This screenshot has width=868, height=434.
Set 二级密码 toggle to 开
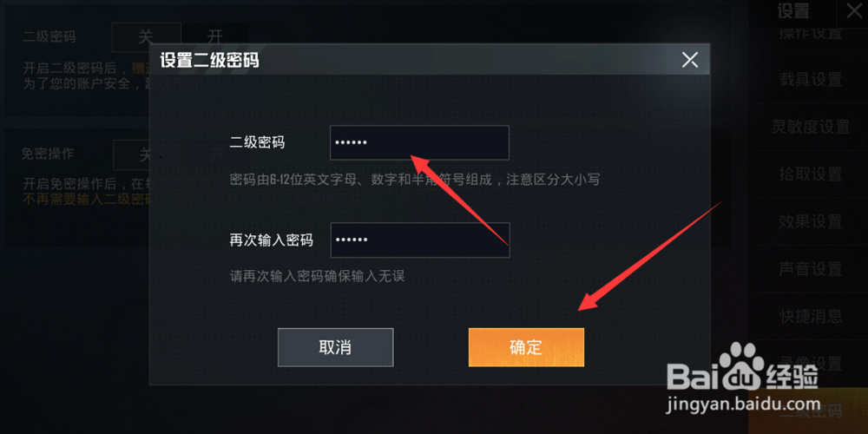point(215,37)
